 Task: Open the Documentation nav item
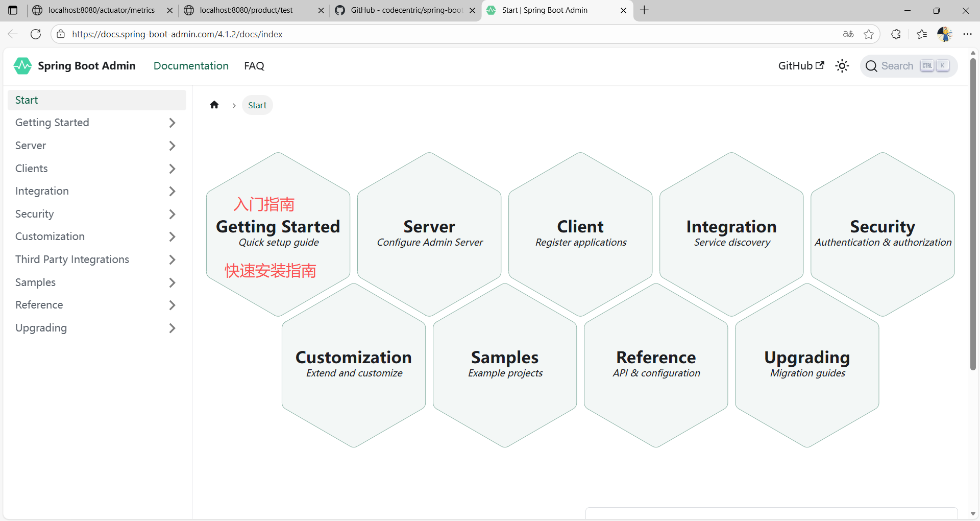(x=191, y=66)
